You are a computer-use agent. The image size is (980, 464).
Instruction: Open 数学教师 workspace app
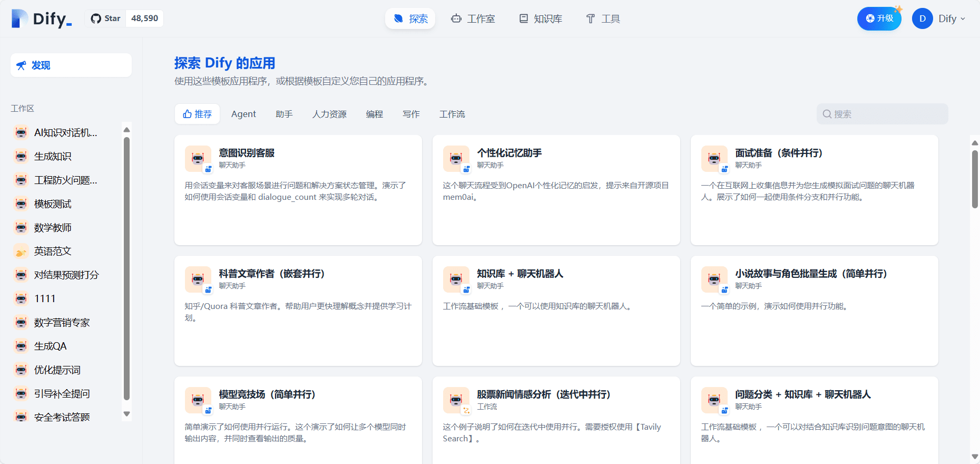click(66, 227)
